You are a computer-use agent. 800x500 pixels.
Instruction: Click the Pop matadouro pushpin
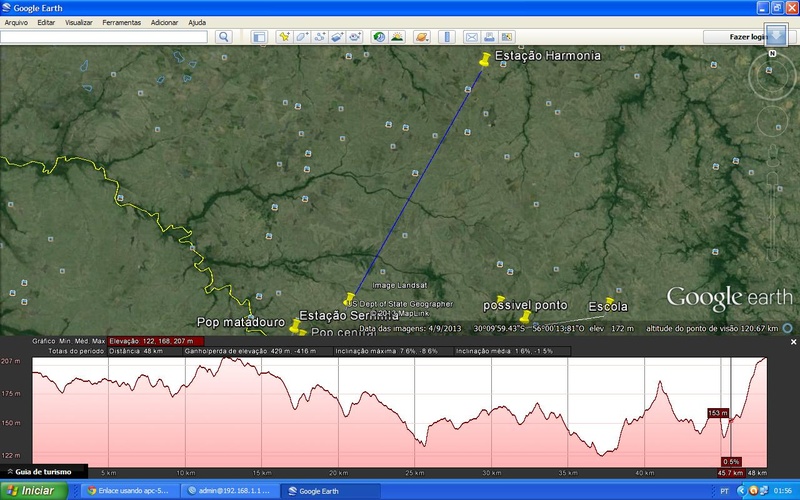click(295, 326)
